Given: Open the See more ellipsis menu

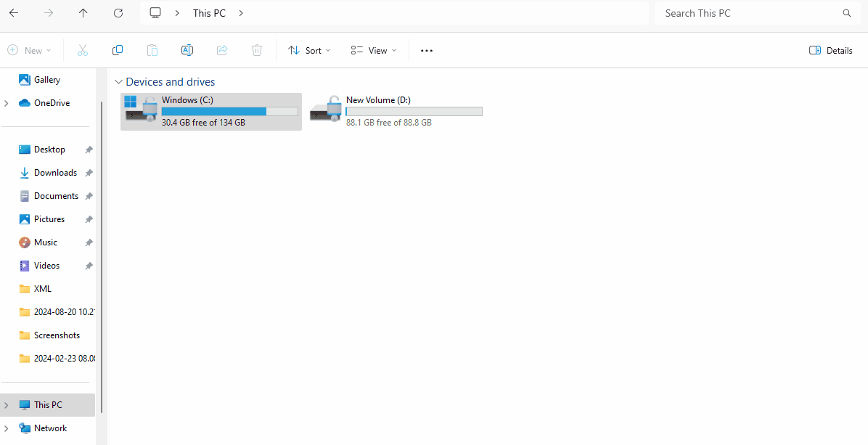Looking at the screenshot, I should (427, 50).
